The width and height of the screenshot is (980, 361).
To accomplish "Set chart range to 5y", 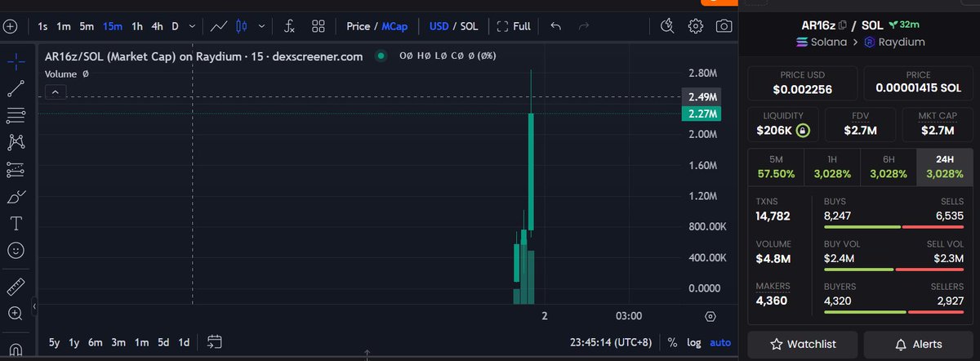I will [x=54, y=343].
